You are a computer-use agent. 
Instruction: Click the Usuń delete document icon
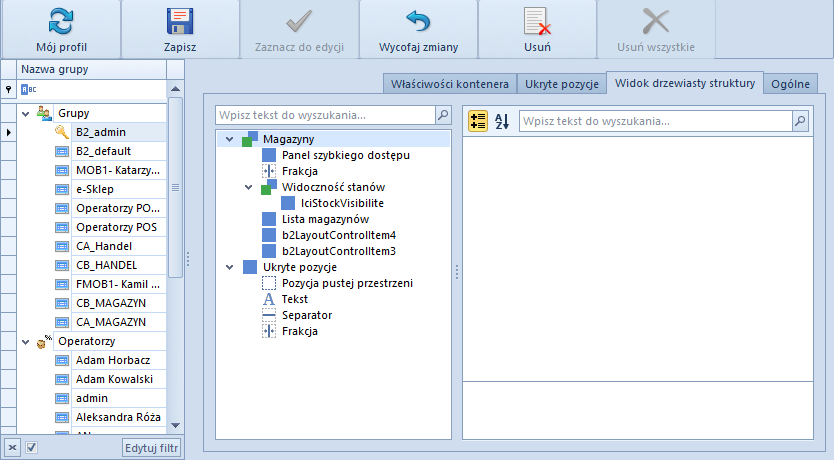click(x=537, y=21)
